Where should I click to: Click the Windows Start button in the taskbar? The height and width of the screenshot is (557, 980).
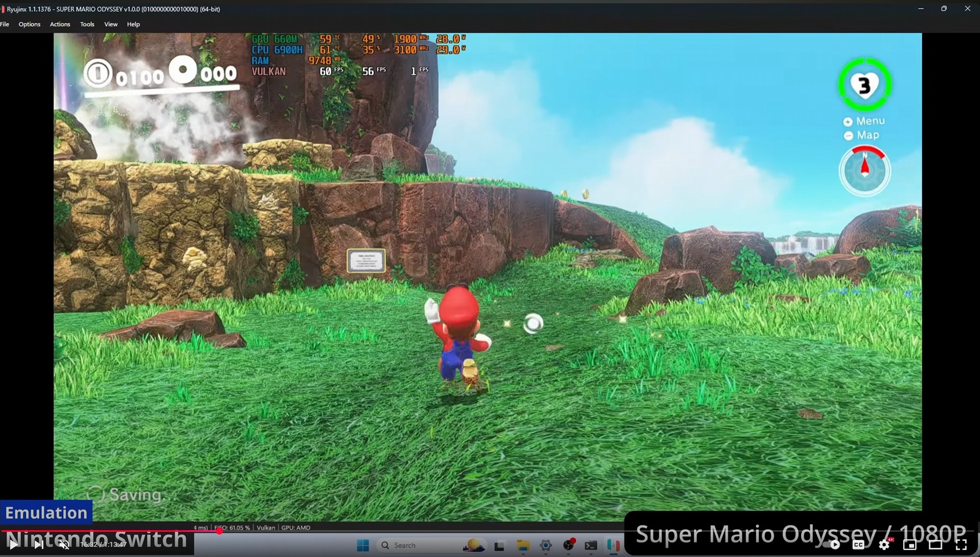coord(363,545)
